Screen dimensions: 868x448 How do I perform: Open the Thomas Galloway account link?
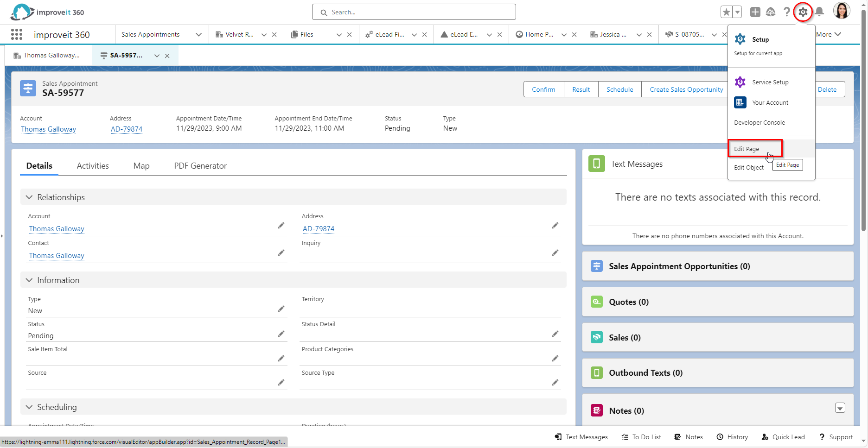click(48, 129)
